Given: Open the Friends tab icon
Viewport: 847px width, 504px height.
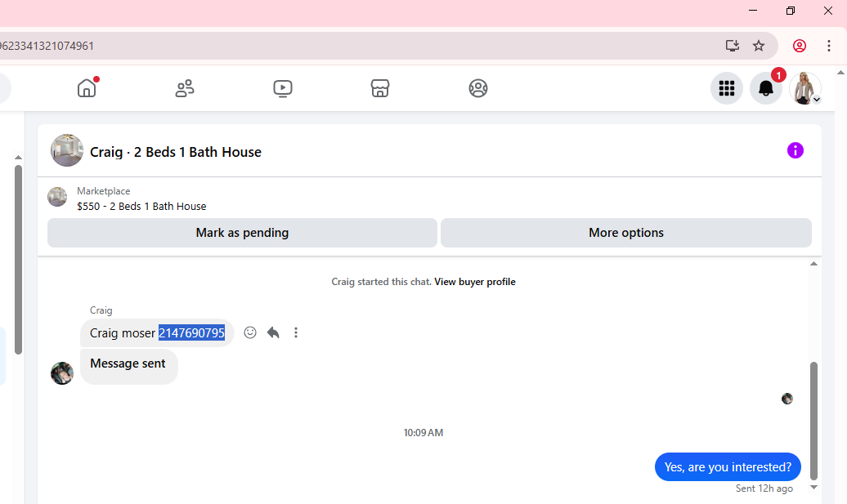Looking at the screenshot, I should tap(185, 88).
